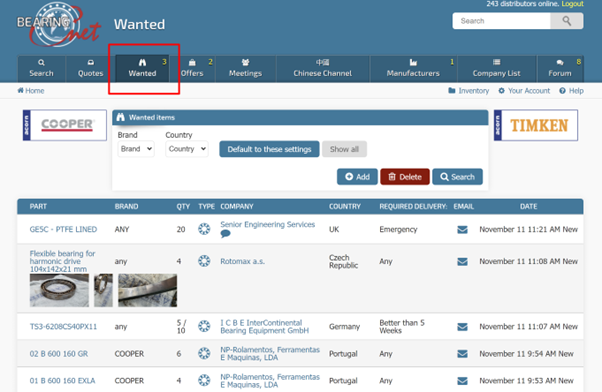Click the BearingNet logo
The height and width of the screenshot is (392, 602).
click(x=58, y=25)
